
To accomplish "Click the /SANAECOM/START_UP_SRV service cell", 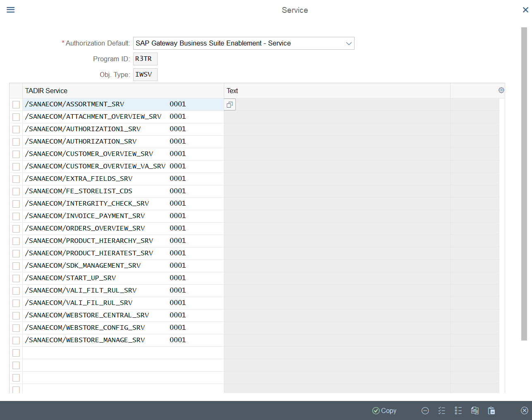I will pos(123,278).
